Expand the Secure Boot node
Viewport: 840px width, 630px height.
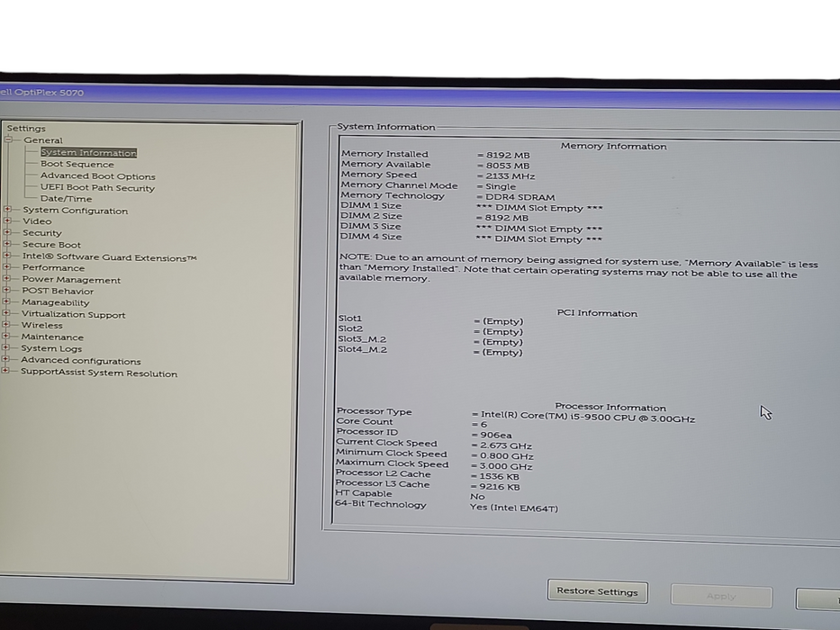(7, 244)
